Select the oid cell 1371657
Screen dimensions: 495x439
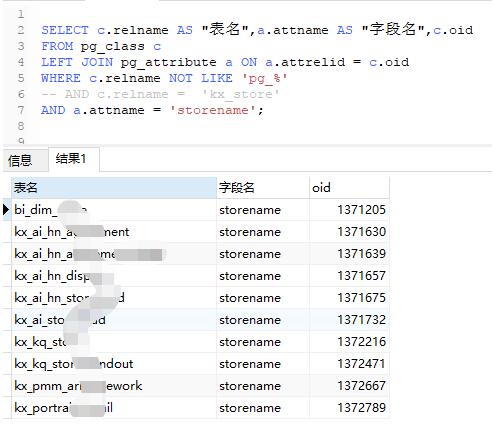click(x=349, y=276)
